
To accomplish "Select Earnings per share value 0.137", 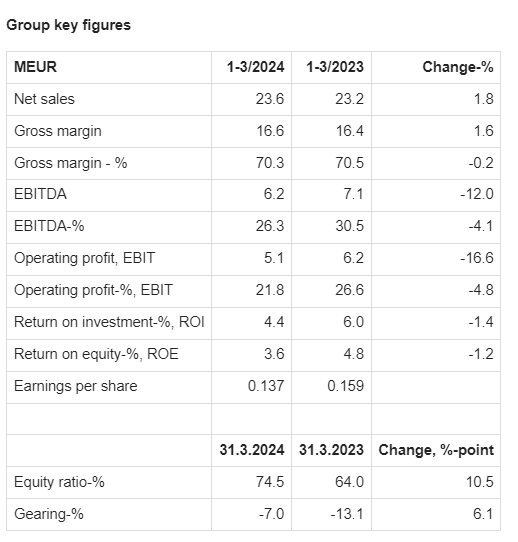I will [x=266, y=386].
